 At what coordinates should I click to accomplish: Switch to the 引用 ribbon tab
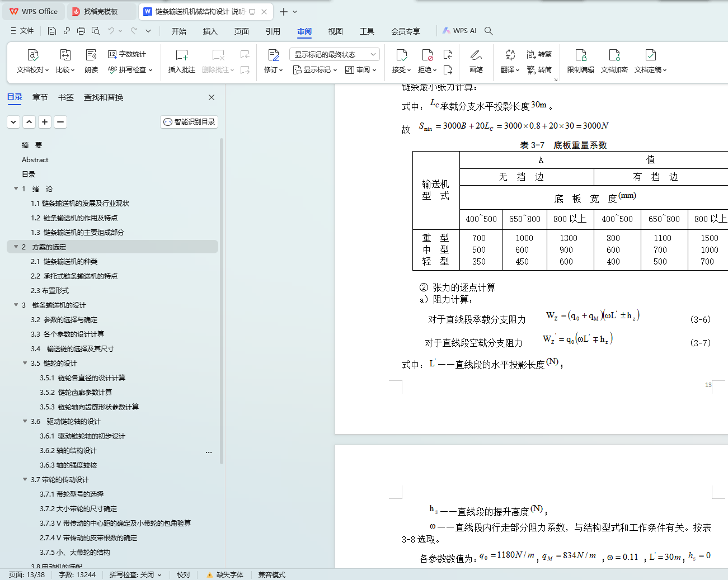[273, 31]
